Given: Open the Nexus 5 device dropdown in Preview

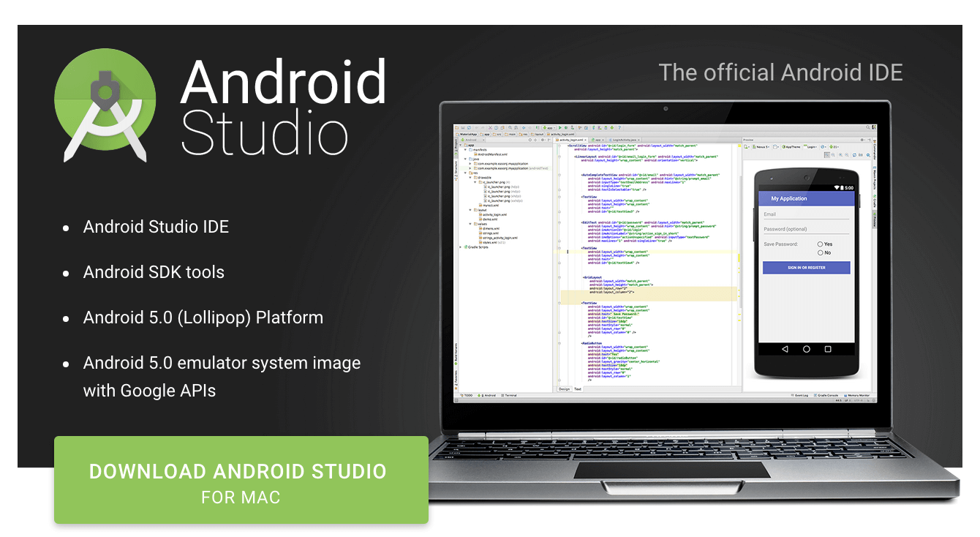Looking at the screenshot, I should 761,147.
